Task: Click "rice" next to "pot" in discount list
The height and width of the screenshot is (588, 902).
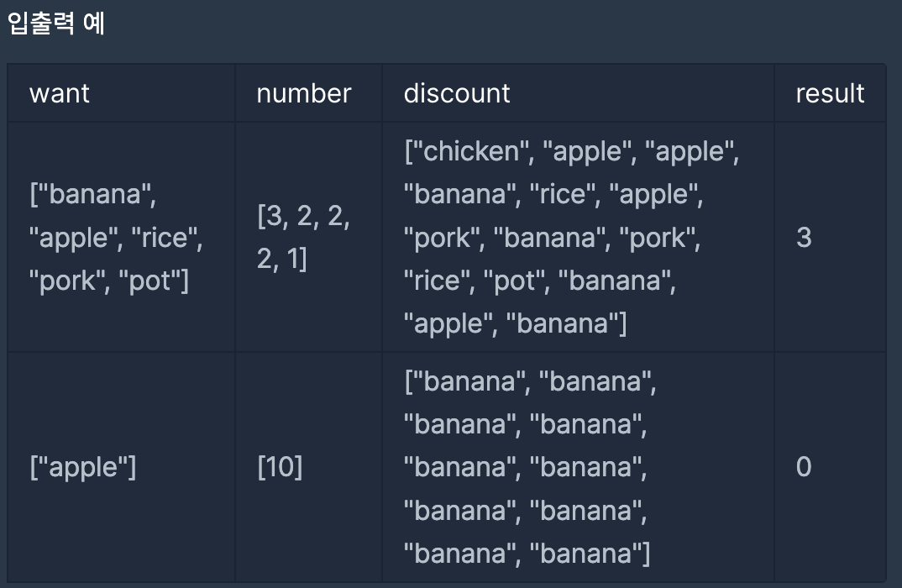Action: click(436, 281)
